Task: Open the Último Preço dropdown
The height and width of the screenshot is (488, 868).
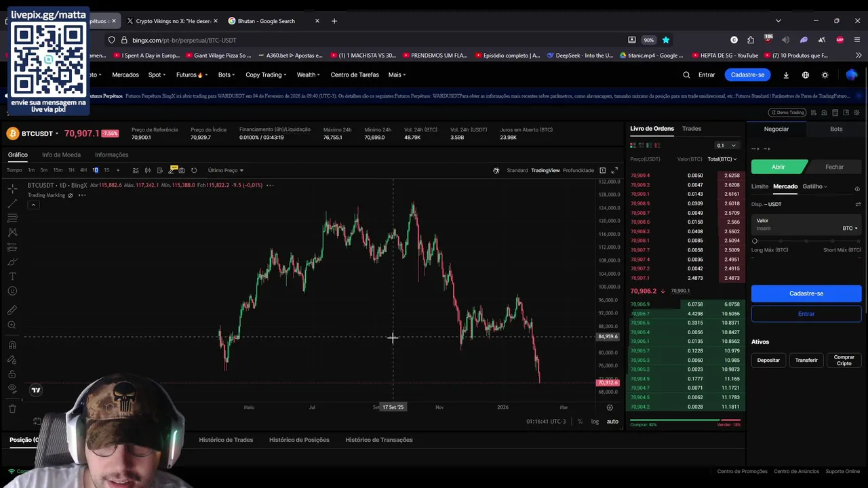Action: [226, 170]
